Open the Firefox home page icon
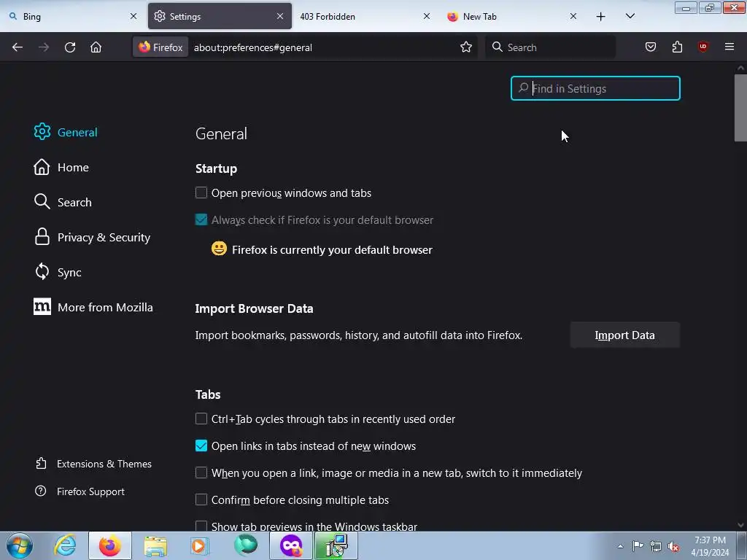 (96, 47)
